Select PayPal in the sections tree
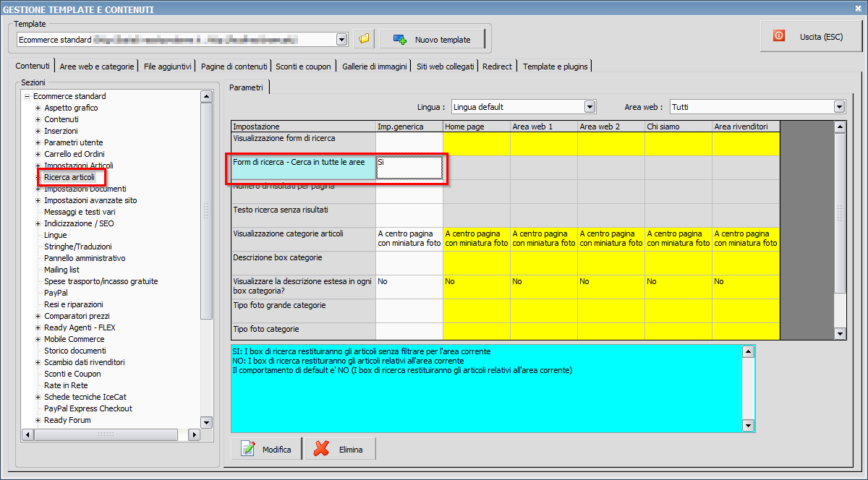The width and height of the screenshot is (868, 480). (56, 293)
